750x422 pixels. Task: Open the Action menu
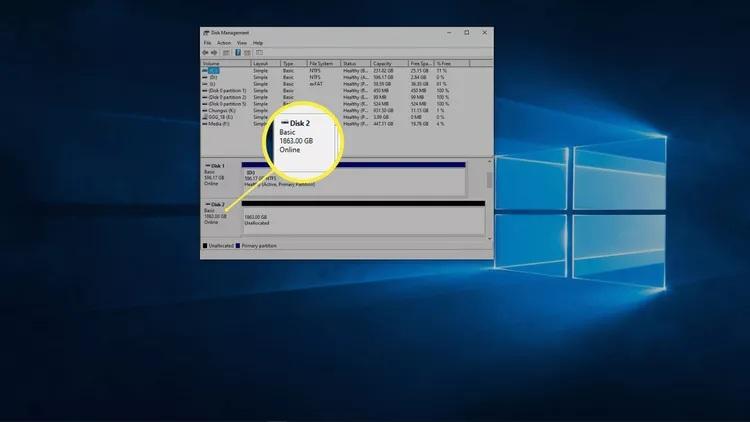click(224, 43)
